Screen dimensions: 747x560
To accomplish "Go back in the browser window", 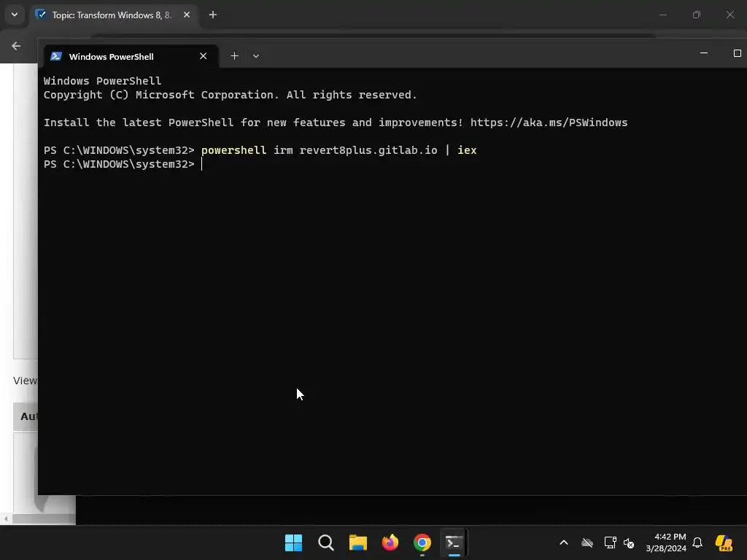I will [x=16, y=46].
